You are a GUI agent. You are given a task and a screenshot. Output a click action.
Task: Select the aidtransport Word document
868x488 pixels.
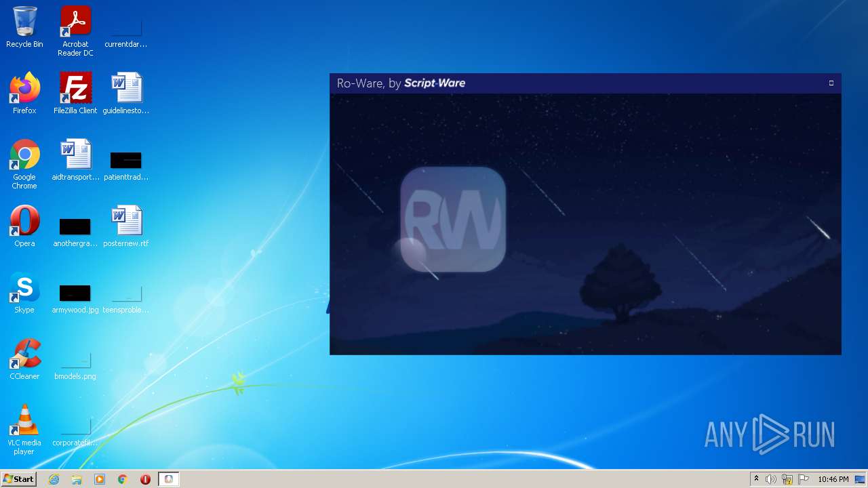tap(75, 159)
